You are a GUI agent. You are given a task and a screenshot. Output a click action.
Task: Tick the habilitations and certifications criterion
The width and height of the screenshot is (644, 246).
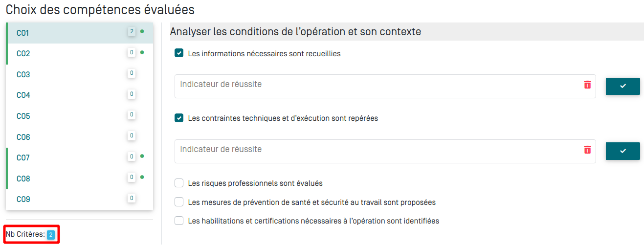179,221
